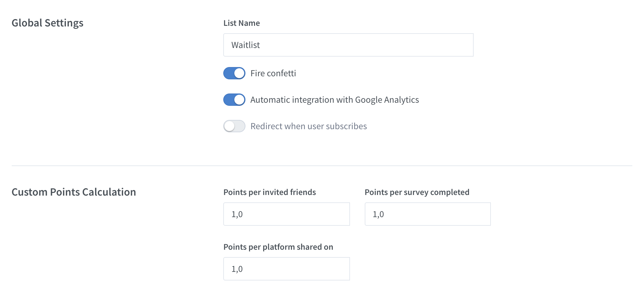Click the Global Settings section heading
Screen dimensions: 644x302
click(47, 23)
